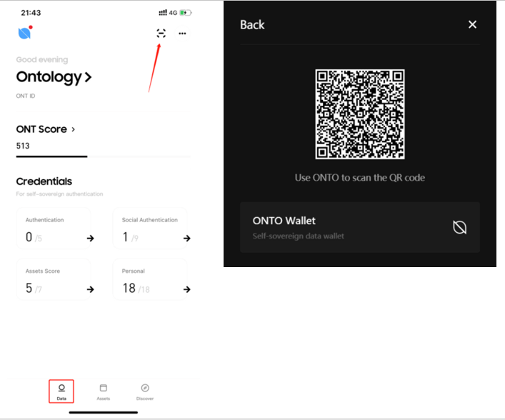Screen dimensions: 505x420
Task: Click the ONTO Wallet logo icon
Action: click(x=459, y=227)
